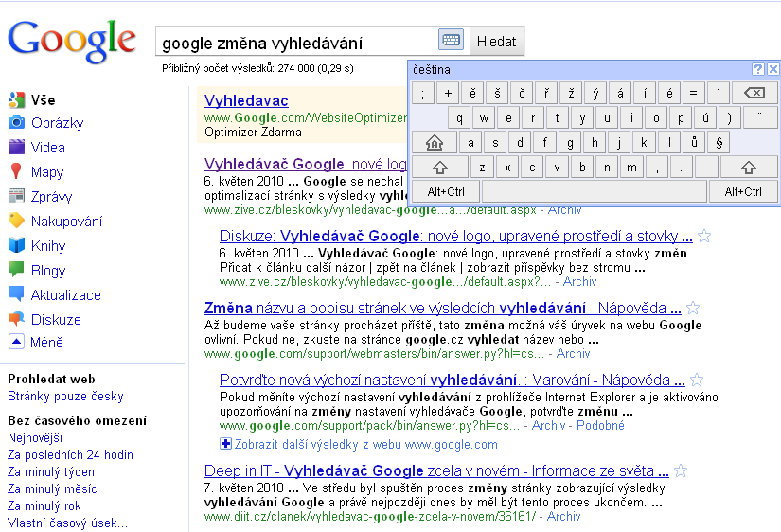Click the ú key on virtual keyboard

click(x=705, y=118)
